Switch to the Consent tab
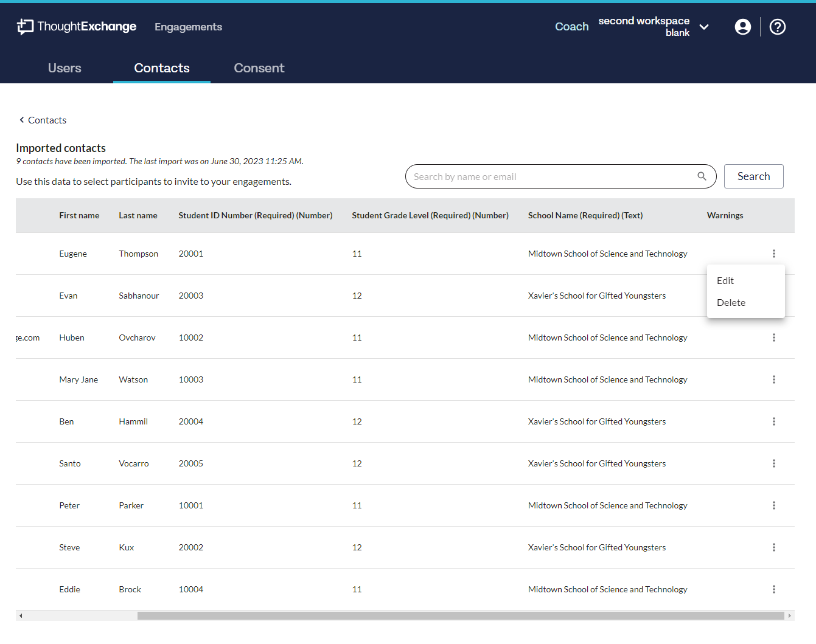This screenshot has height=644, width=816. coord(259,68)
